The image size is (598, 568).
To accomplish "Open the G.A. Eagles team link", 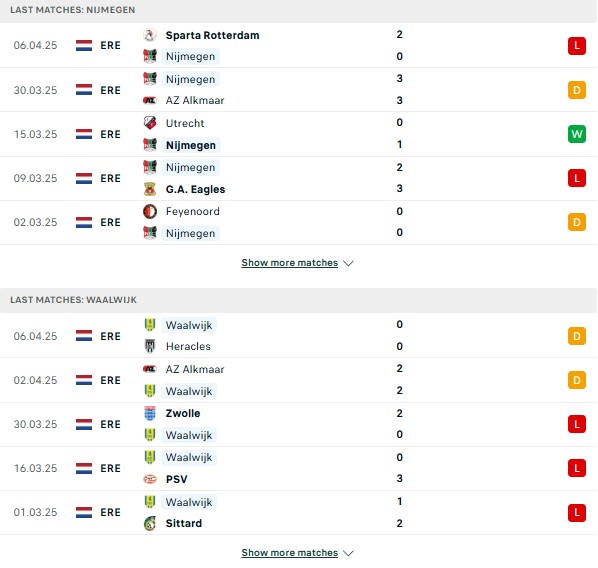I will [x=195, y=189].
